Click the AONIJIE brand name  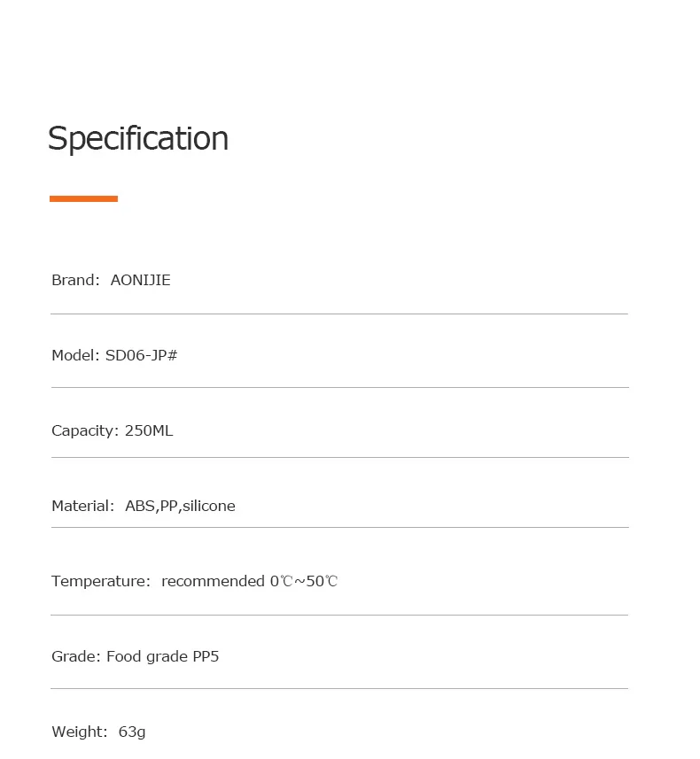[x=141, y=280]
